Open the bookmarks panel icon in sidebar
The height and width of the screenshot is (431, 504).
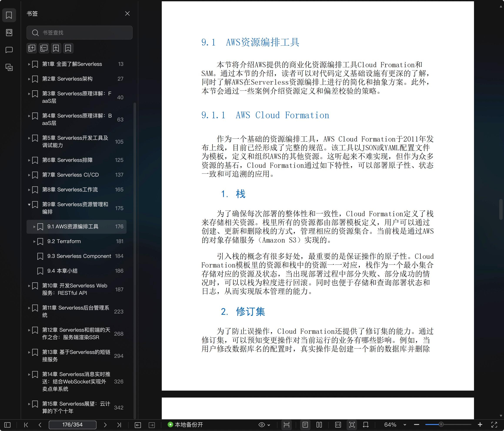pyautogui.click(x=9, y=15)
